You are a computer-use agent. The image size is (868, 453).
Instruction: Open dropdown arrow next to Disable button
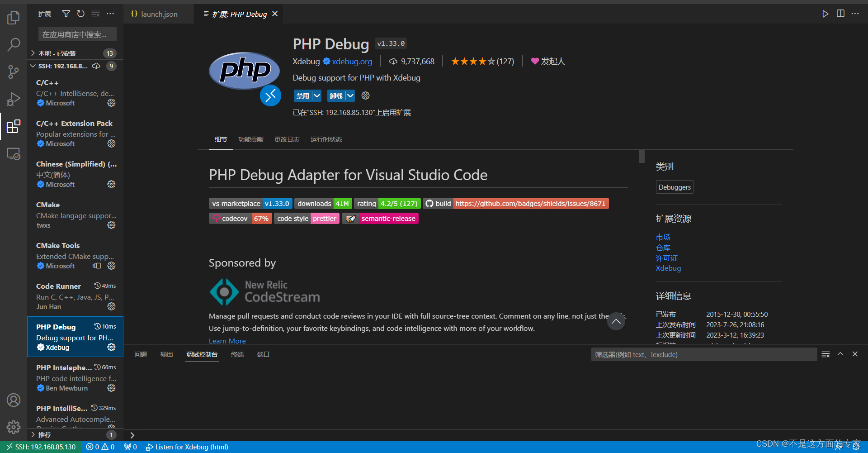click(317, 95)
